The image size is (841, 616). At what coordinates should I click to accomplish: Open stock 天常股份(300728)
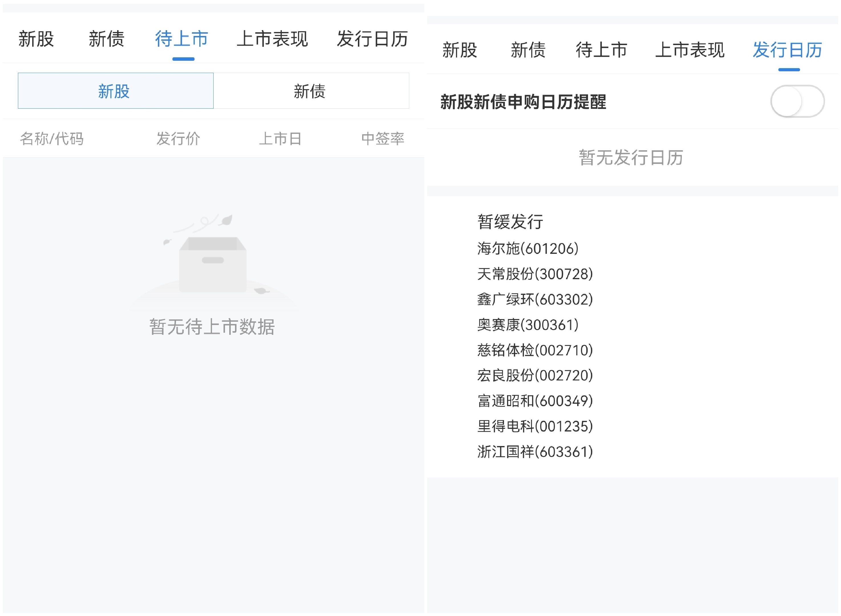534,274
